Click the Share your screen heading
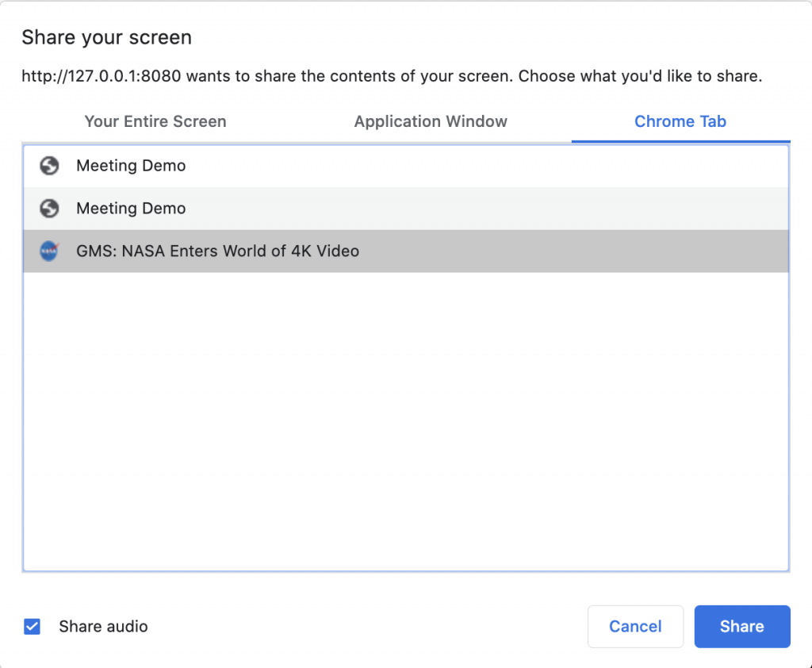 coord(106,37)
